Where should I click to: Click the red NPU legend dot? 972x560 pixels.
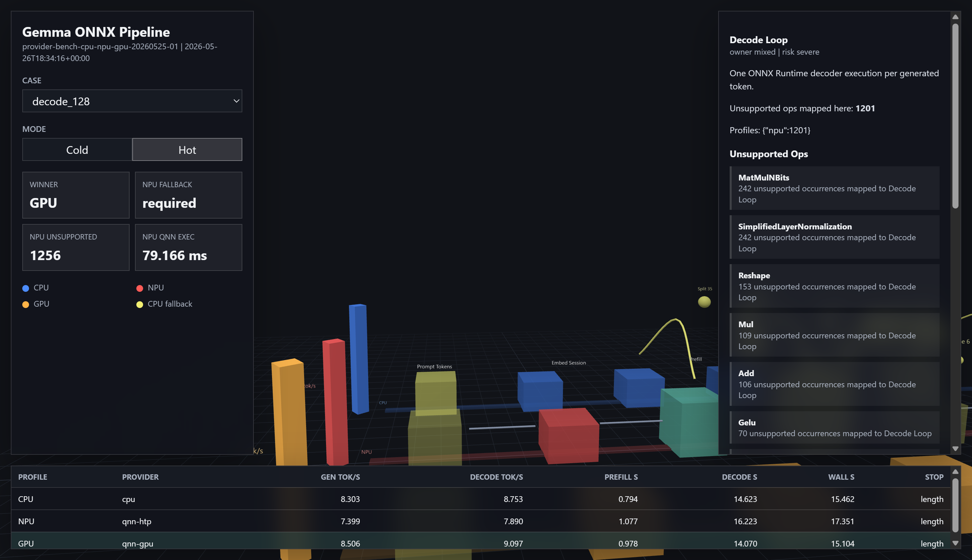point(140,288)
